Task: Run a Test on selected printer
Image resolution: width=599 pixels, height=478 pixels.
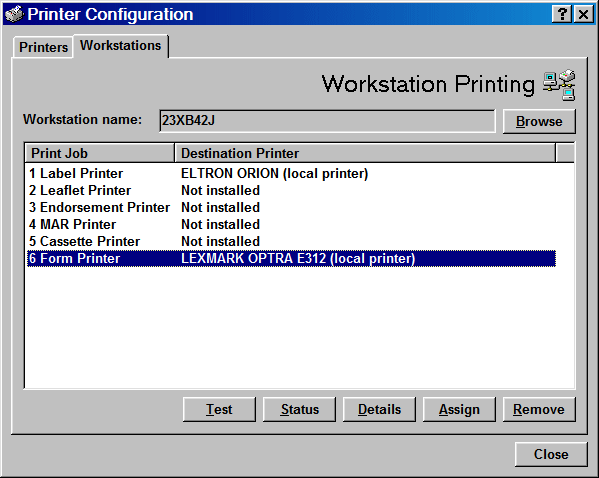Action: 219,410
